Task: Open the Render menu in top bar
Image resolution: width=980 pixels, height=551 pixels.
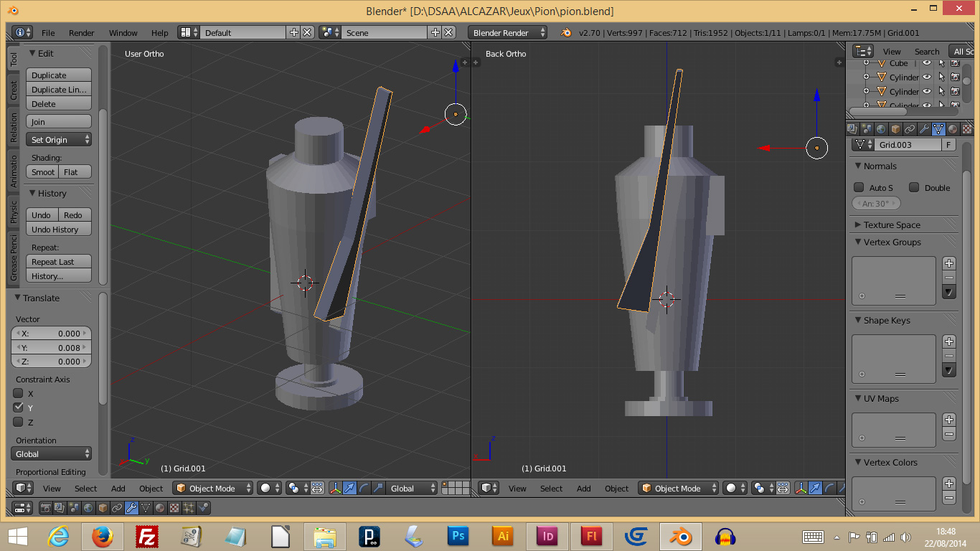Action: 81,33
